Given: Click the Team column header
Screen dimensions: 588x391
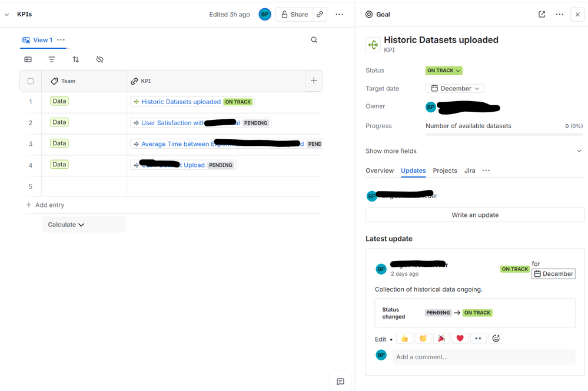Looking at the screenshot, I should (84, 81).
